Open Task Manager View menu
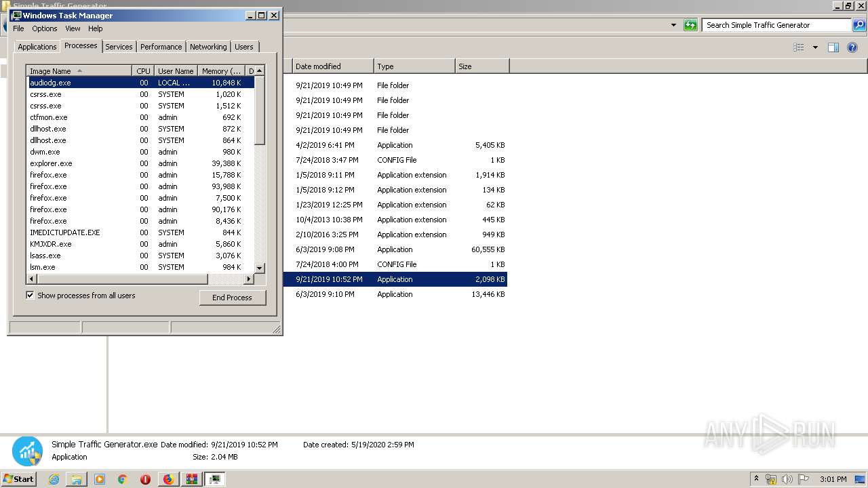 [x=73, y=28]
